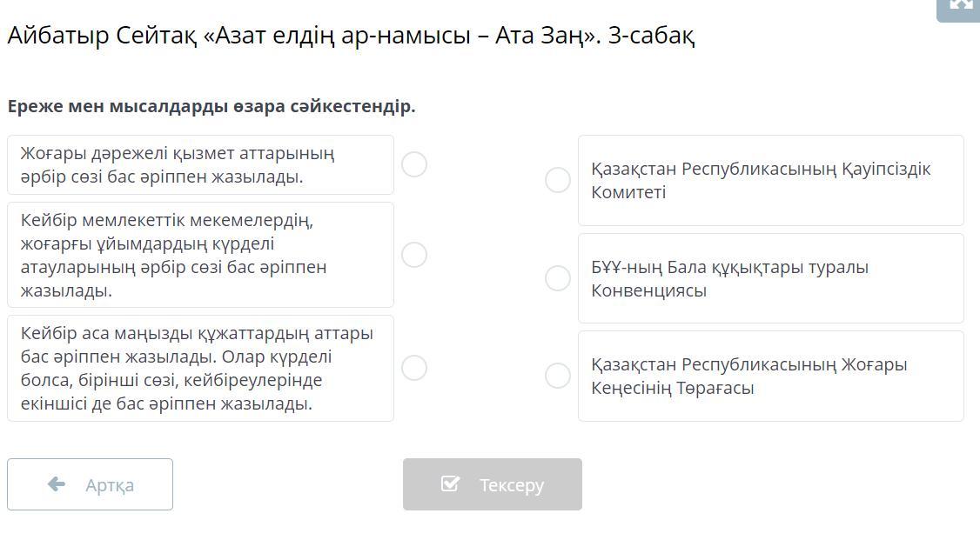This screenshot has height=540, width=980.
Task: Select connector circle beside 'Кейбір мемлекеттік мекемелердің' rule
Action: 414,255
